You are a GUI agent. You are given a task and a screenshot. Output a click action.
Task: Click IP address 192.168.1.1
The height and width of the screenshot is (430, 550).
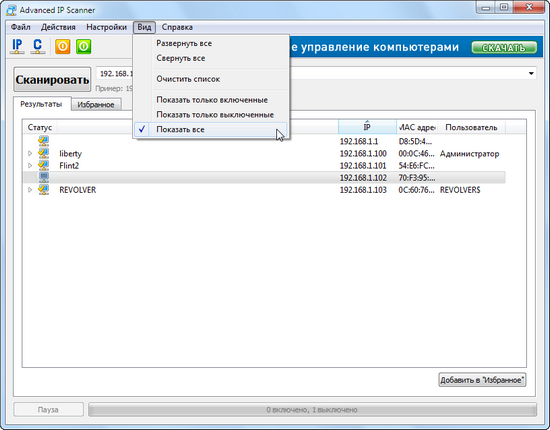(x=359, y=141)
